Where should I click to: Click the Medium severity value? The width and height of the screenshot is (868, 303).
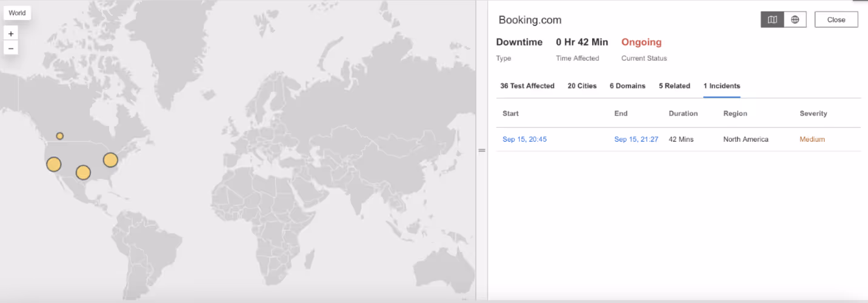[x=812, y=139]
